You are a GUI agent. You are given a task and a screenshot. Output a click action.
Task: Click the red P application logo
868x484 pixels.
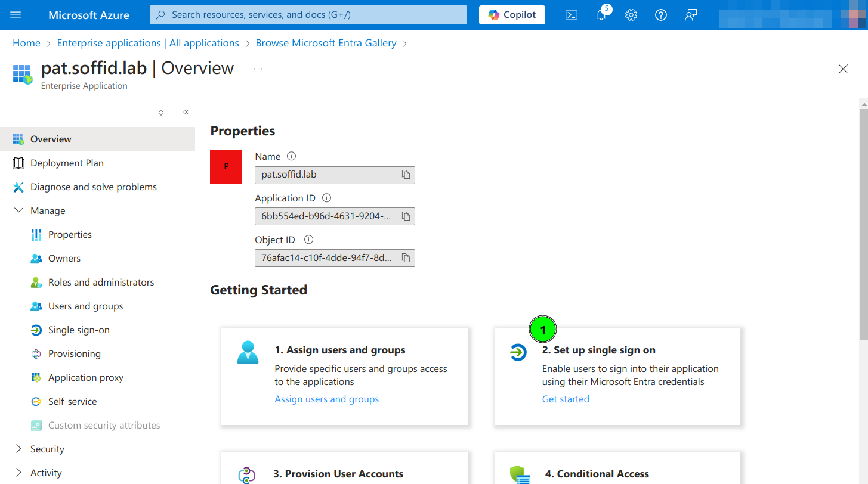coord(226,166)
